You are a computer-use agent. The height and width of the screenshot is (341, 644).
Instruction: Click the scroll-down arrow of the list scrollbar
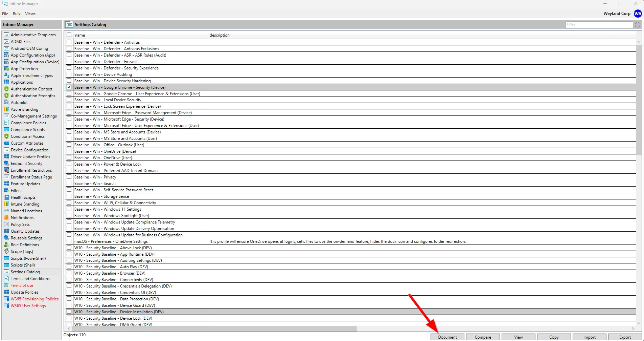tap(639, 323)
